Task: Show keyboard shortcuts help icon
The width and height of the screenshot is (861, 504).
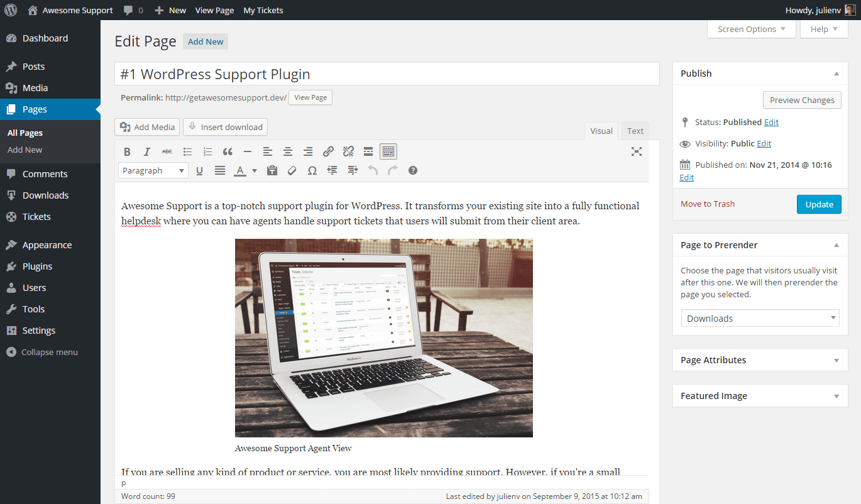Action: coord(413,170)
